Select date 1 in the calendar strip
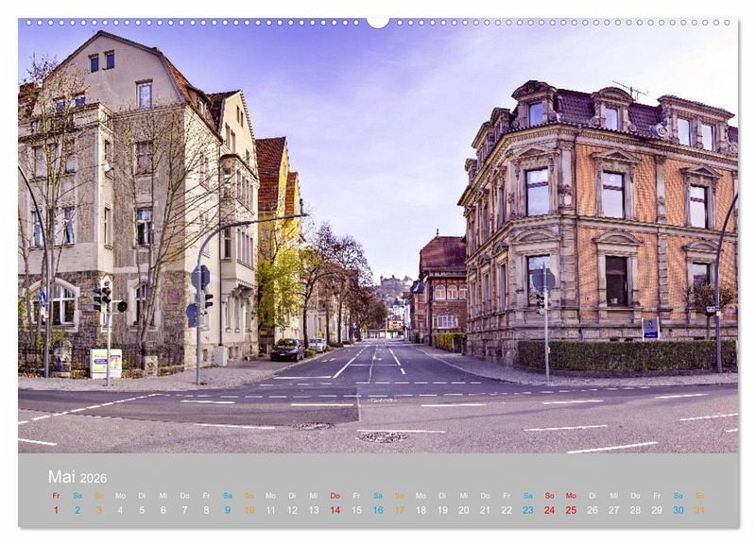Viewport: 756px width, 545px height. 56,510
